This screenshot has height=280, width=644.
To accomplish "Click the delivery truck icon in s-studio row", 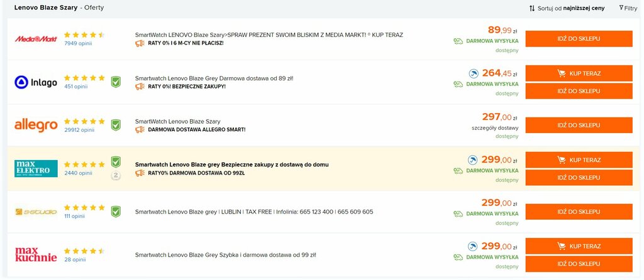I will (x=458, y=213).
